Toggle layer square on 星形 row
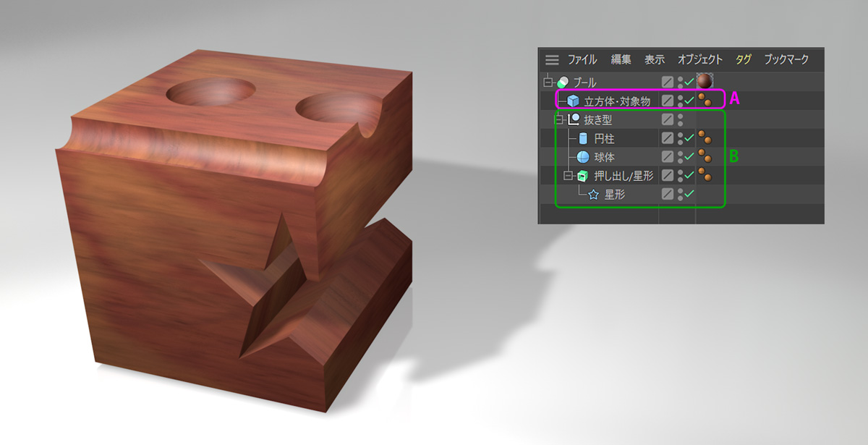Screen dimensions: 868x445 click(668, 195)
